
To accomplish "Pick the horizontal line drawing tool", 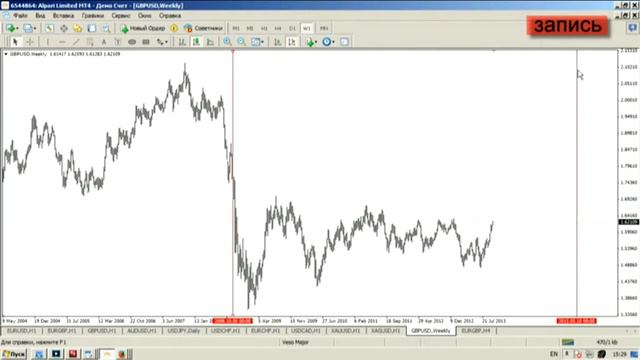I will 62,42.
